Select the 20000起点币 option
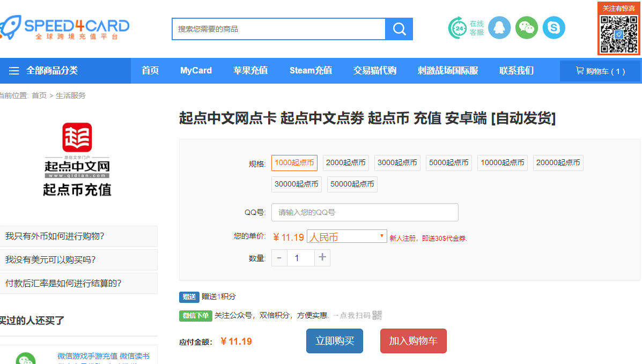 pyautogui.click(x=558, y=162)
